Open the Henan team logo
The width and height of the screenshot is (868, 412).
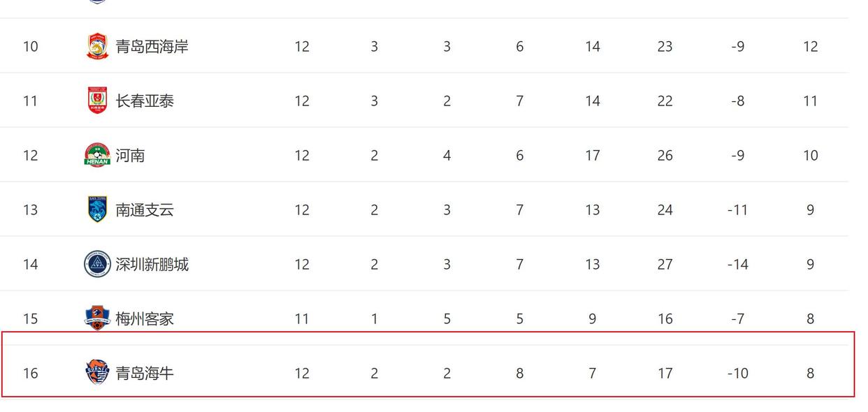[x=98, y=155]
